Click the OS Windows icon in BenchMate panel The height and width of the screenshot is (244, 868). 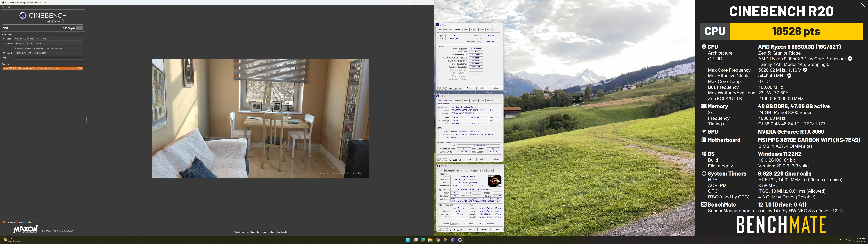coord(704,154)
